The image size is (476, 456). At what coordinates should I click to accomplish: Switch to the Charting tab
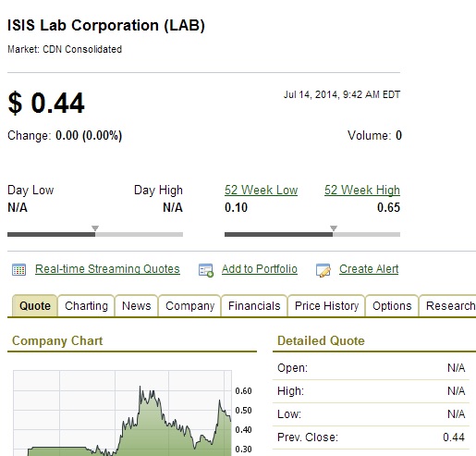(86, 306)
